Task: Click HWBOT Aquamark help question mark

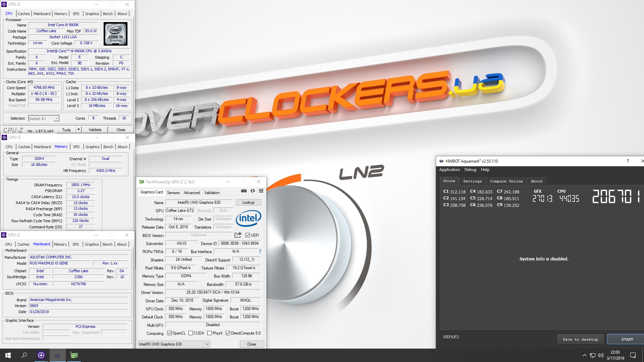Action: pyautogui.click(x=628, y=161)
